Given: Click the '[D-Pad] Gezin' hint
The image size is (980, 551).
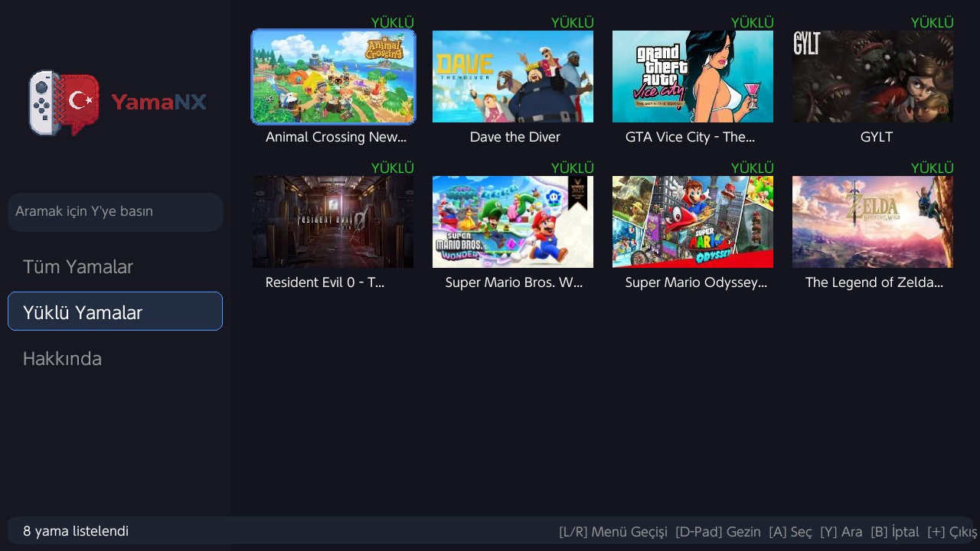Looking at the screenshot, I should point(718,532).
